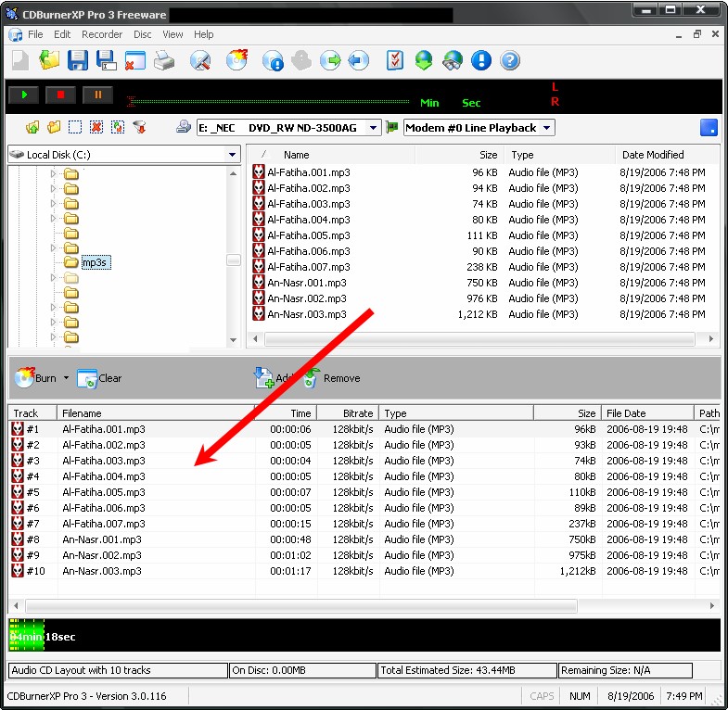Viewport: 728px width, 710px height.
Task: Click the drive icon left of recorder list
Action: point(184,127)
